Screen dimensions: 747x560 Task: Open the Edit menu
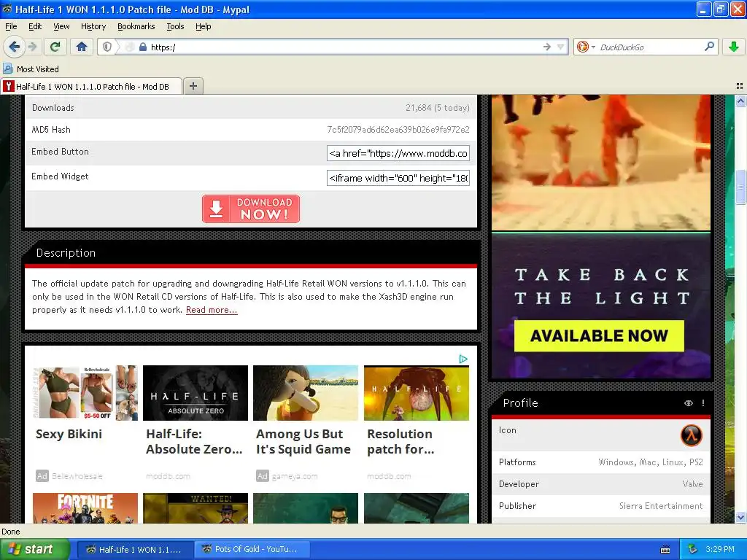point(35,26)
